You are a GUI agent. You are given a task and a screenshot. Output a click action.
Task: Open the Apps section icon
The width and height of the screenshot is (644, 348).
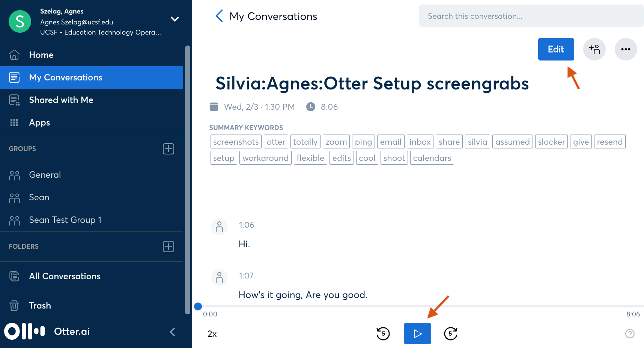(14, 122)
